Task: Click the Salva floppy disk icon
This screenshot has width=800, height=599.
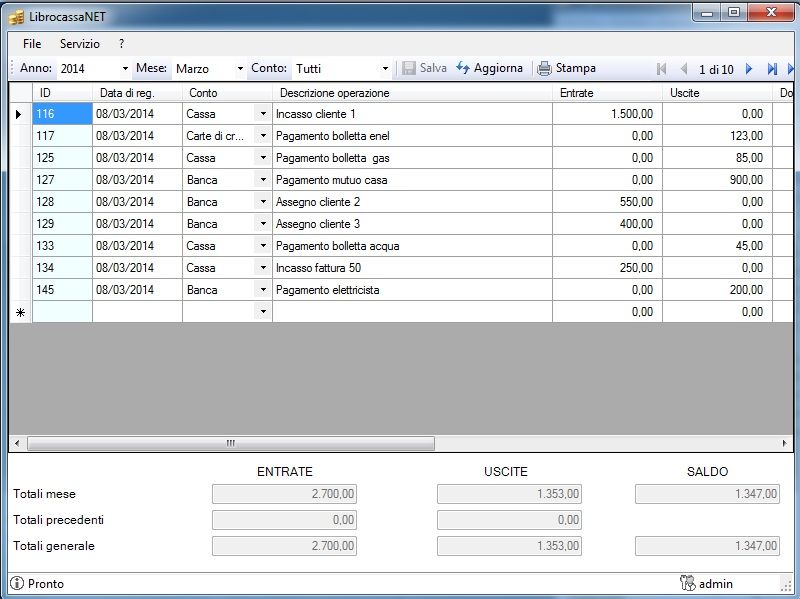Action: [409, 69]
